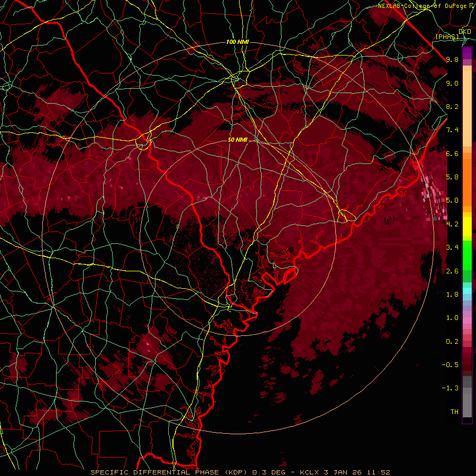Click the "0.3 DEG" elevation angle text
The height and width of the screenshot is (476, 476).
pos(270,472)
